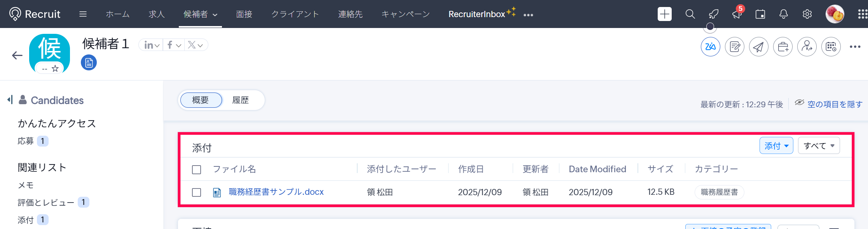The width and height of the screenshot is (868, 229).
Task: Click the back arrow beside candidate avatar
Action: click(x=17, y=56)
